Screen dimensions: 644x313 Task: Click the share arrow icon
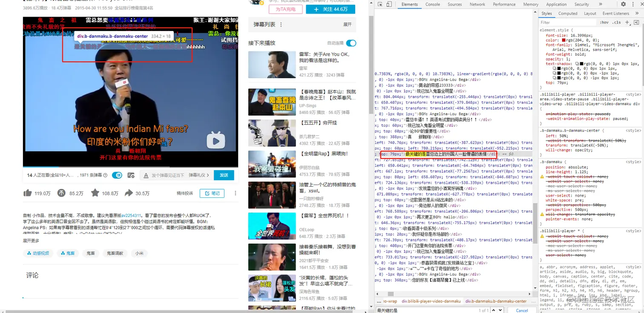tap(129, 193)
